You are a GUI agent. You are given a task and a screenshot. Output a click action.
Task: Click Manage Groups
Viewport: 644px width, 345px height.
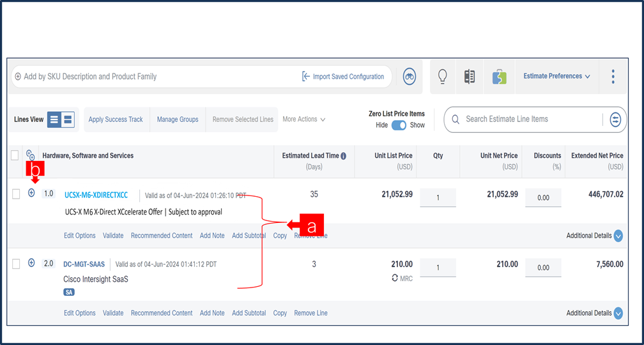coord(178,119)
